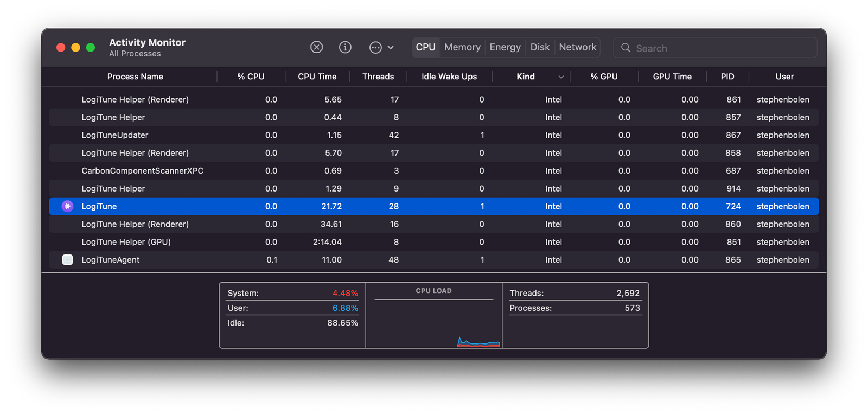Image resolution: width=868 pixels, height=414 pixels.
Task: Switch to the Disk tab
Action: (x=540, y=47)
